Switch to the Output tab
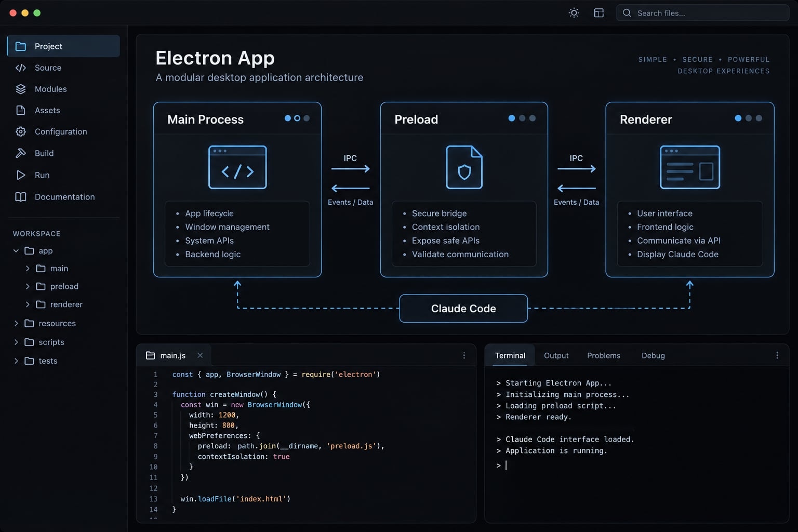Image resolution: width=798 pixels, height=532 pixels. [x=556, y=355]
